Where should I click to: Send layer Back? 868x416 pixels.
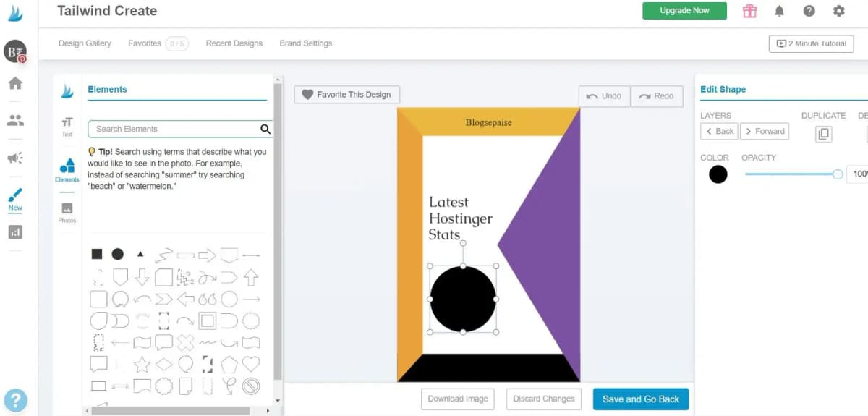pos(719,131)
